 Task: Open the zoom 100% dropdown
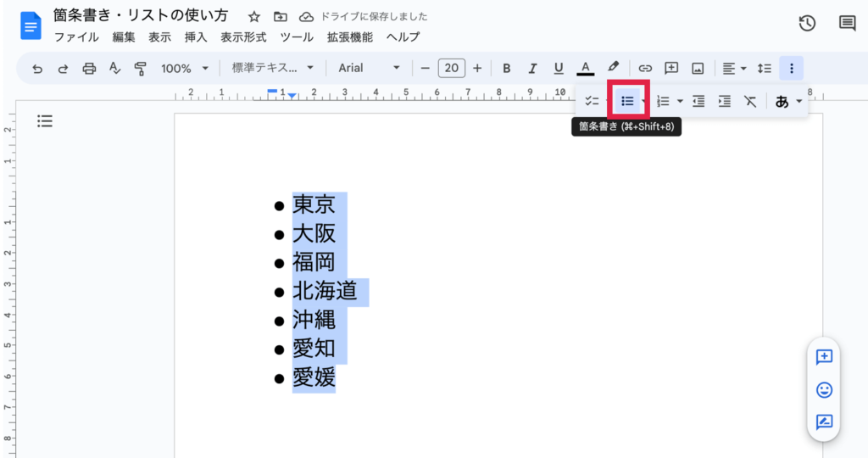point(184,69)
